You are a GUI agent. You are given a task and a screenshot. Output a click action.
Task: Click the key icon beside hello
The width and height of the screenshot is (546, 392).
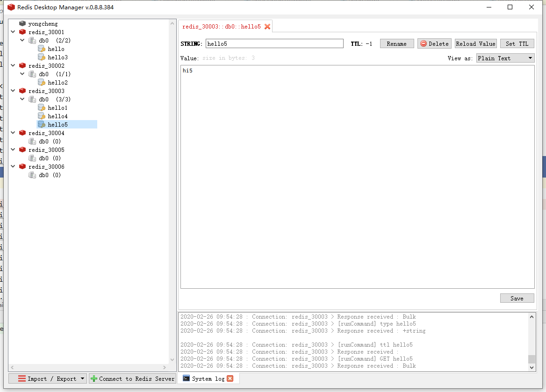pos(42,49)
